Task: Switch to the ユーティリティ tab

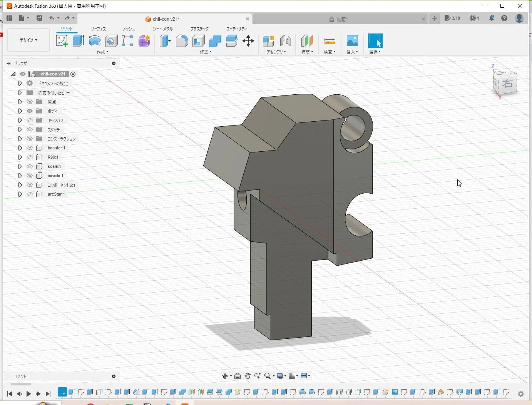Action: tap(236, 29)
